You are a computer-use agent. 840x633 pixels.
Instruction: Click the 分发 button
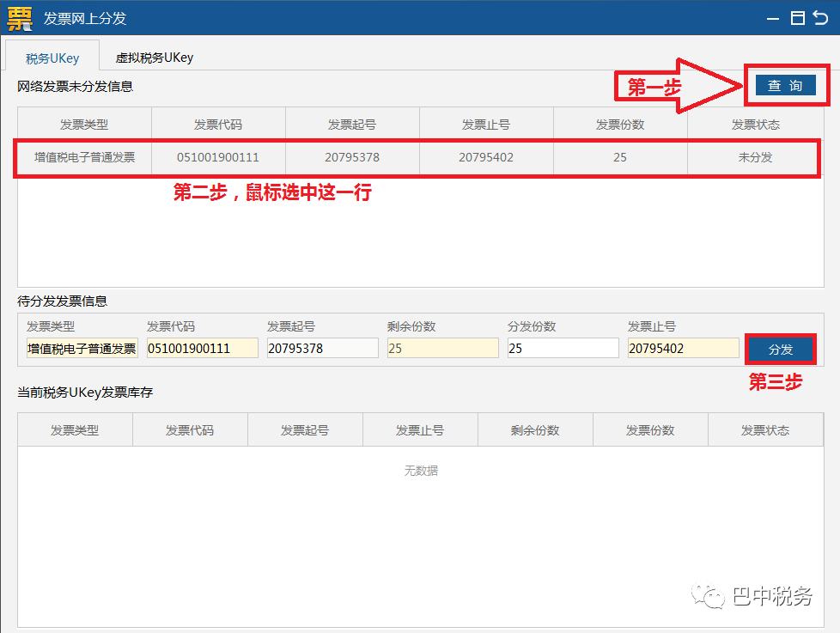pyautogui.click(x=781, y=350)
